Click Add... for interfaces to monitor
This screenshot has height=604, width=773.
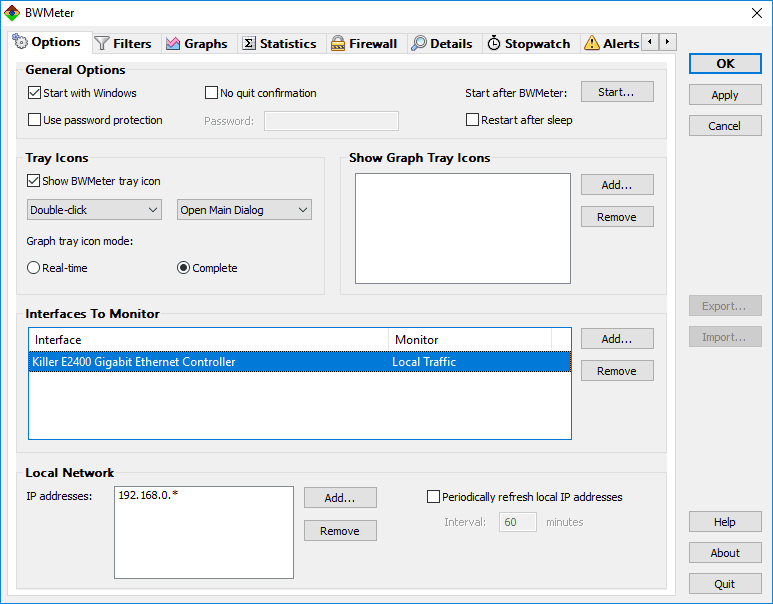click(617, 339)
